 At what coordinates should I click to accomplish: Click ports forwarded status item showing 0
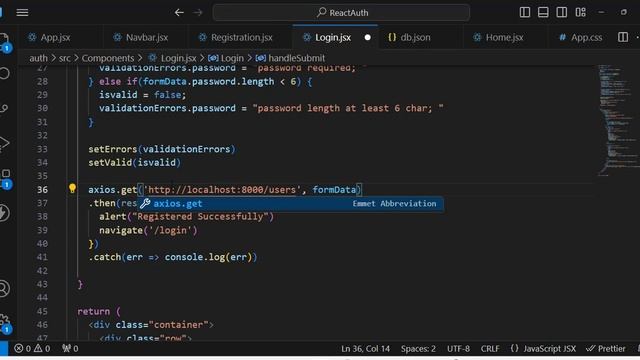[x=70, y=349]
